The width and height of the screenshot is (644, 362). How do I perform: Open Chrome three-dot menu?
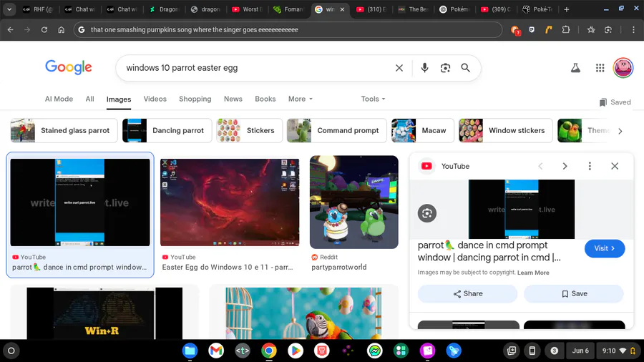pyautogui.click(x=633, y=29)
